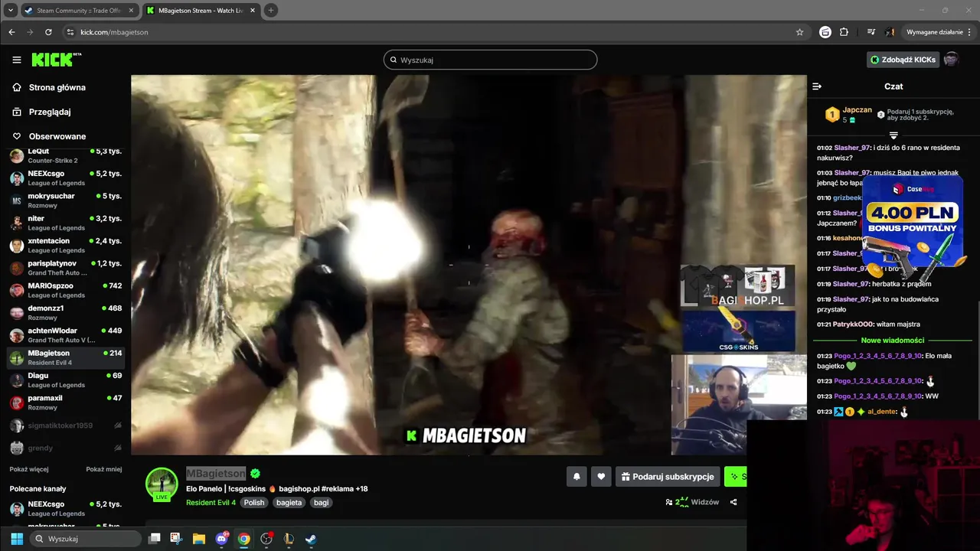Open mokrysuchar channel in sidebar

point(65,201)
